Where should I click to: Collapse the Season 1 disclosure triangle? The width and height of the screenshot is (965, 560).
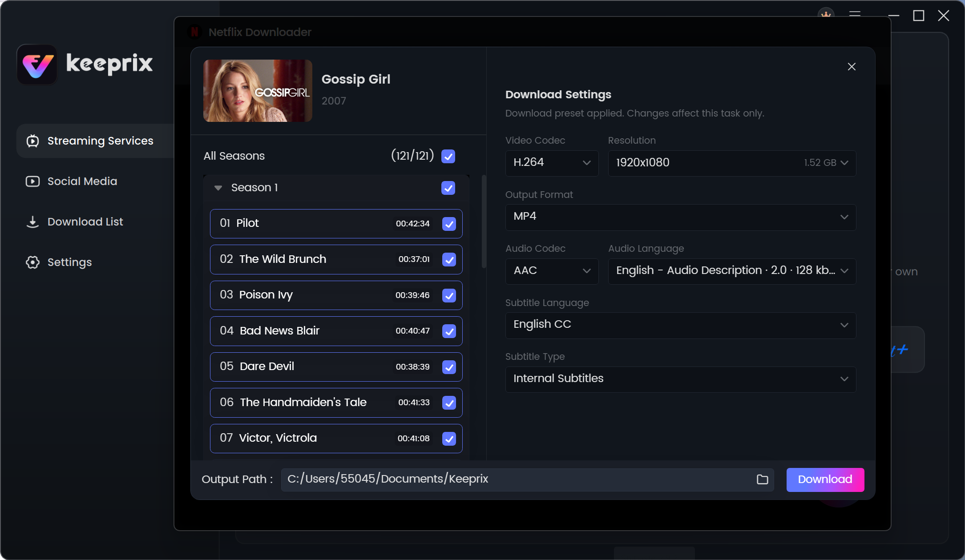[x=218, y=188]
